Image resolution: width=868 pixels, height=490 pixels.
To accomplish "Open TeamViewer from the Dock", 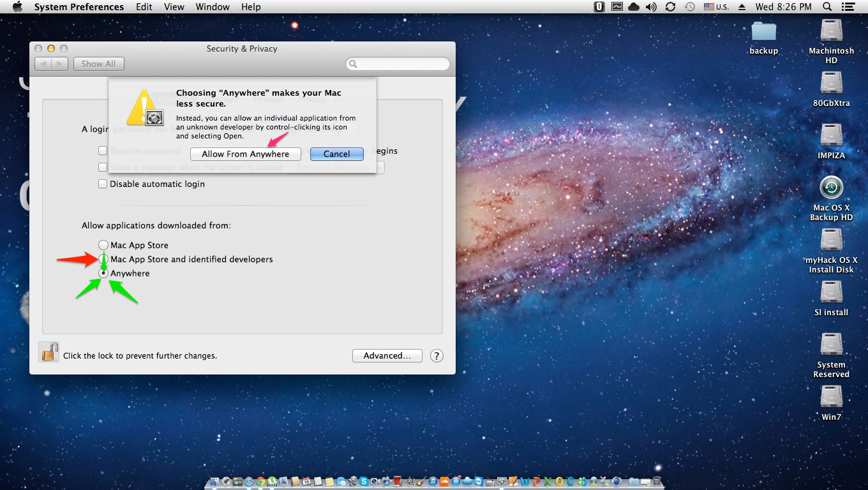I will tap(479, 481).
